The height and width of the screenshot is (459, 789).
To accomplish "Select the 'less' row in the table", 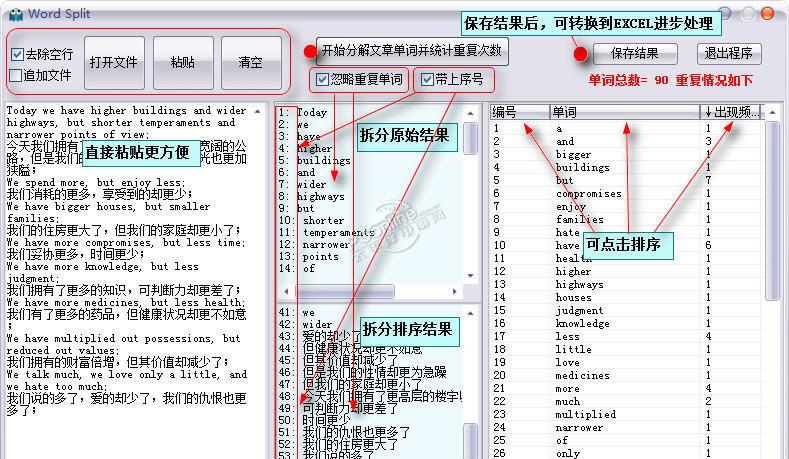I will 626,336.
